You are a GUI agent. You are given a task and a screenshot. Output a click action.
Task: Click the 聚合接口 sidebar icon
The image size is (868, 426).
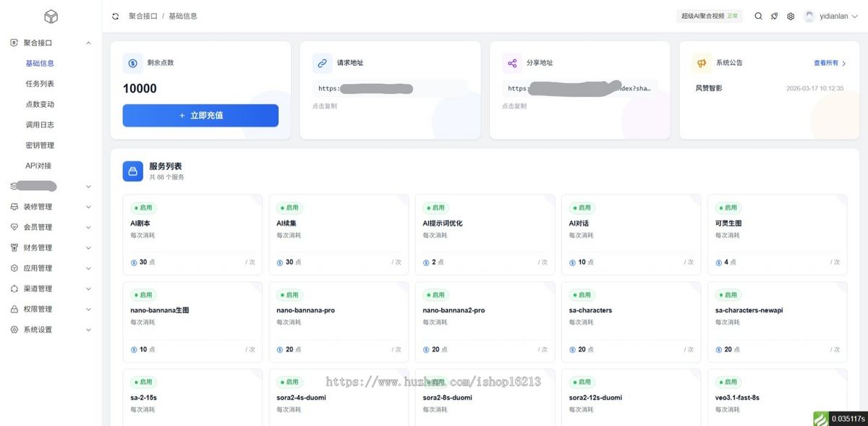pos(14,43)
